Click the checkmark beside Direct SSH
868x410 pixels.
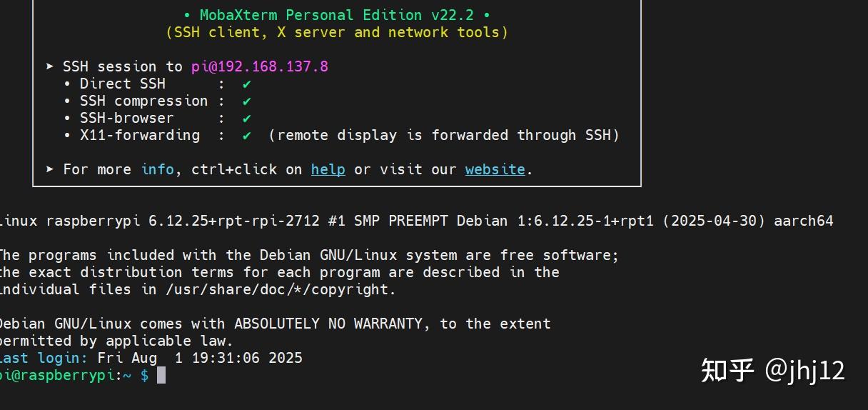tap(247, 84)
